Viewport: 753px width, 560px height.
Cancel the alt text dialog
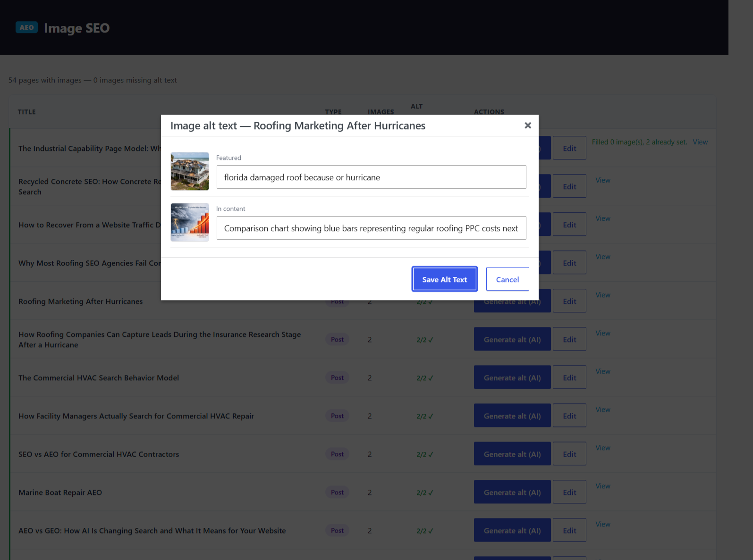pyautogui.click(x=508, y=279)
